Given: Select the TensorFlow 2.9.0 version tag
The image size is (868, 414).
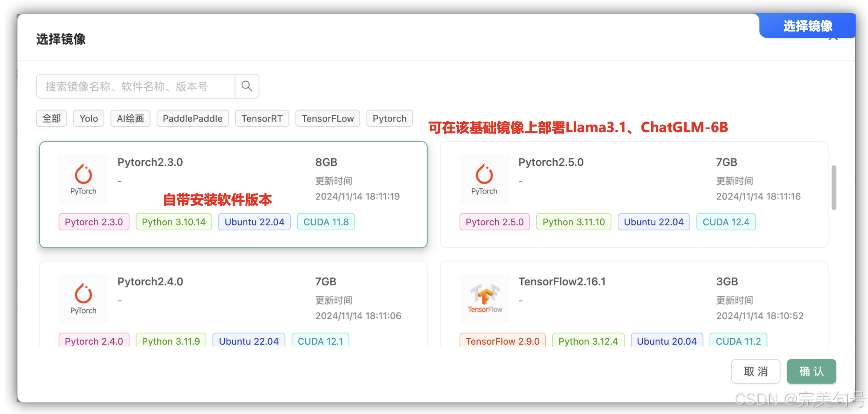Looking at the screenshot, I should (x=502, y=341).
